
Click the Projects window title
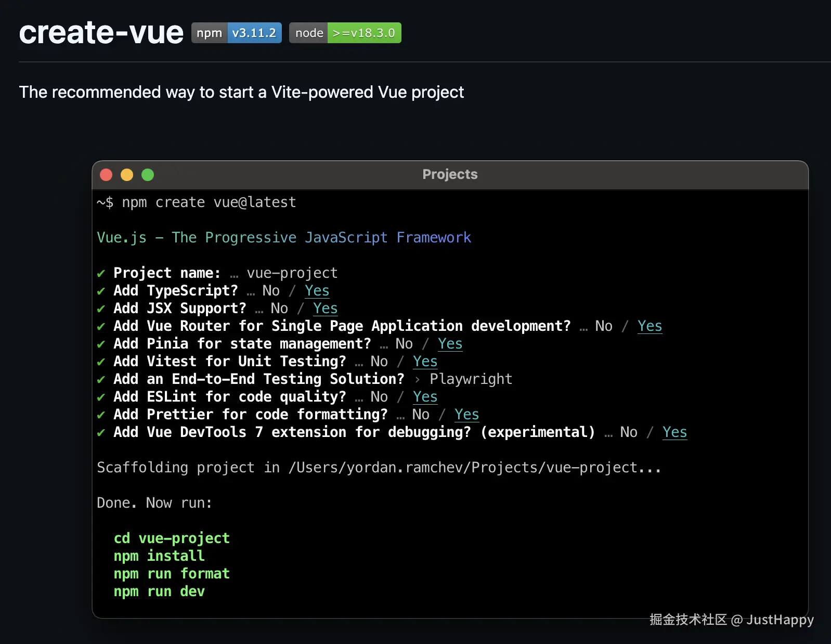[450, 174]
